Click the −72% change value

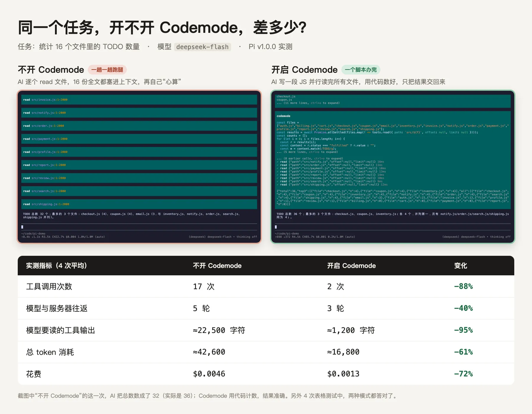(463, 374)
